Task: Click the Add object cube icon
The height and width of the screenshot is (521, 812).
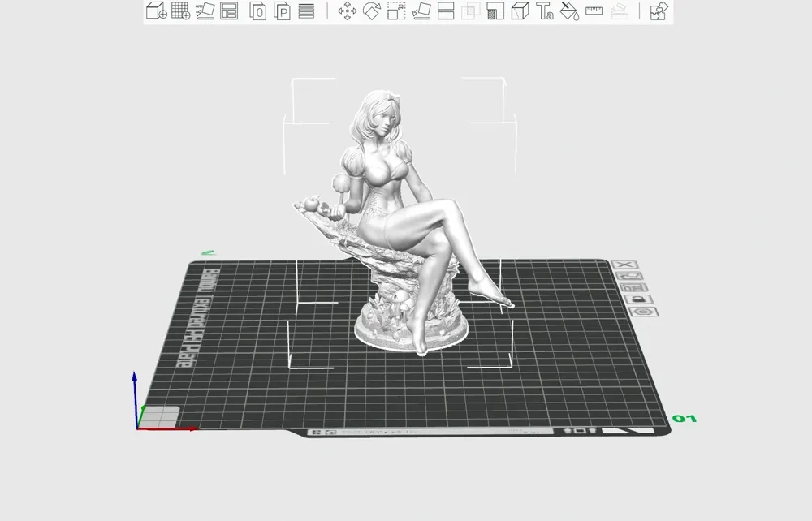Action: (x=156, y=11)
